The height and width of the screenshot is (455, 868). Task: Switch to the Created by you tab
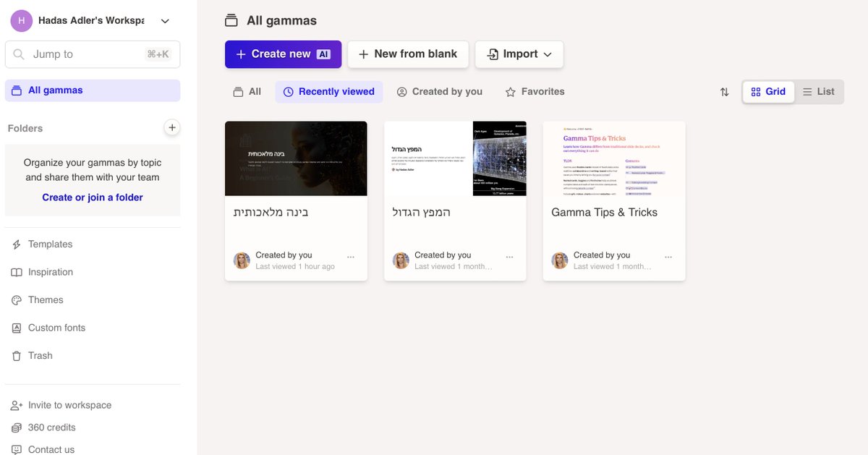[439, 91]
